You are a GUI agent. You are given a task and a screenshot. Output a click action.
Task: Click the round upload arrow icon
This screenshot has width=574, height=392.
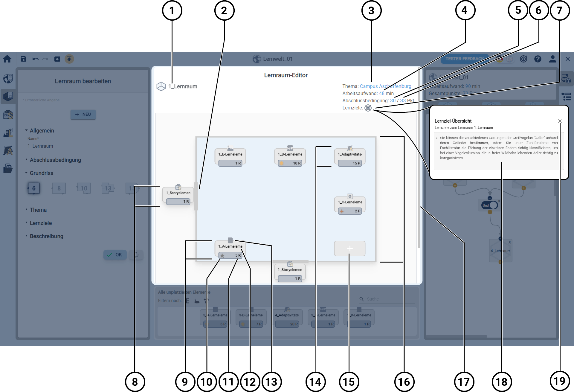69,59
